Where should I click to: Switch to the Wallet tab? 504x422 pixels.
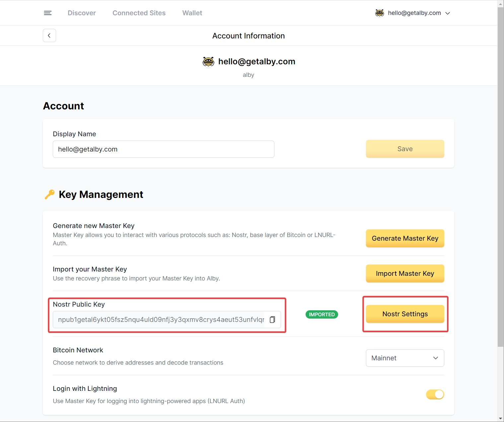coord(192,13)
